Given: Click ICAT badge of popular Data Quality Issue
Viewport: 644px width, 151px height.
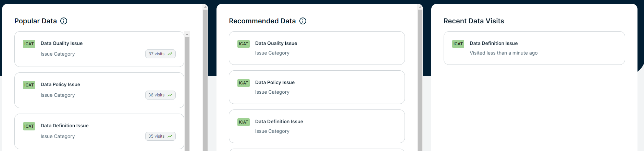Looking at the screenshot, I should [29, 44].
